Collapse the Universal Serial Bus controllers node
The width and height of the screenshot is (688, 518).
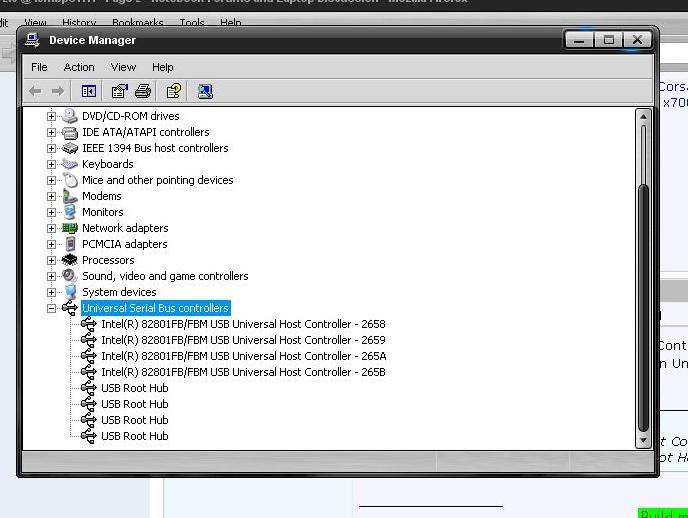[51, 308]
